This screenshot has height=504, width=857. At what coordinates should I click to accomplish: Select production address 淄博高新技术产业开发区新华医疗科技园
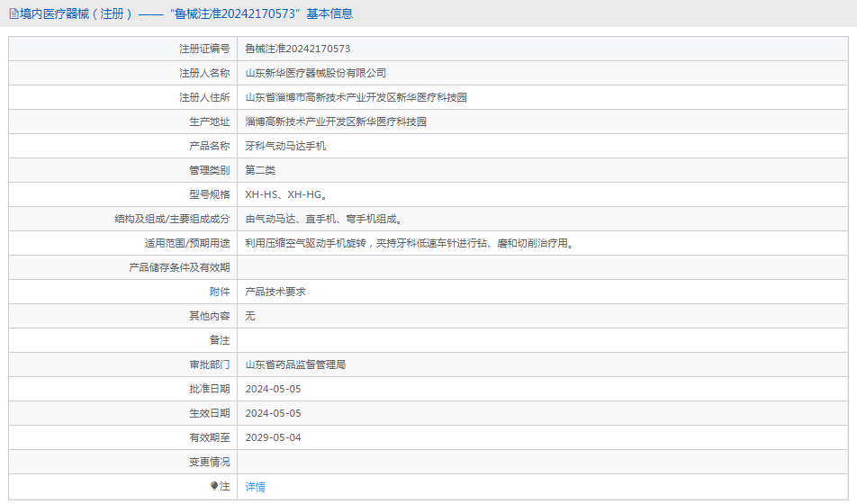tap(336, 121)
